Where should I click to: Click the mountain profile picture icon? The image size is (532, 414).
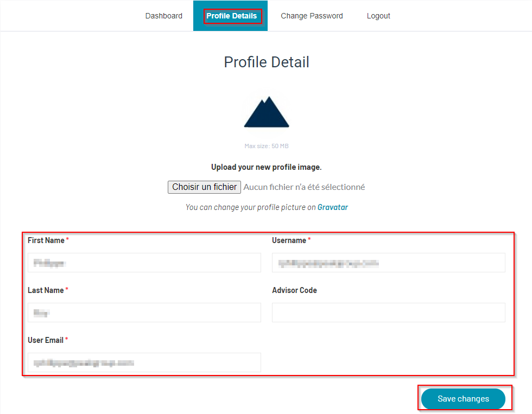(x=267, y=112)
